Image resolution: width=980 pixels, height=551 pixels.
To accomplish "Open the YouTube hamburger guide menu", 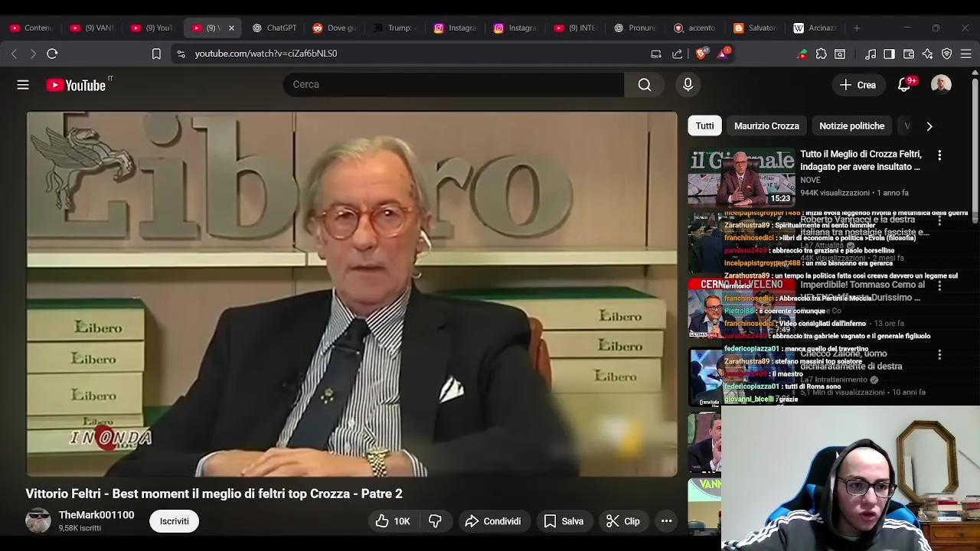I will [x=23, y=85].
